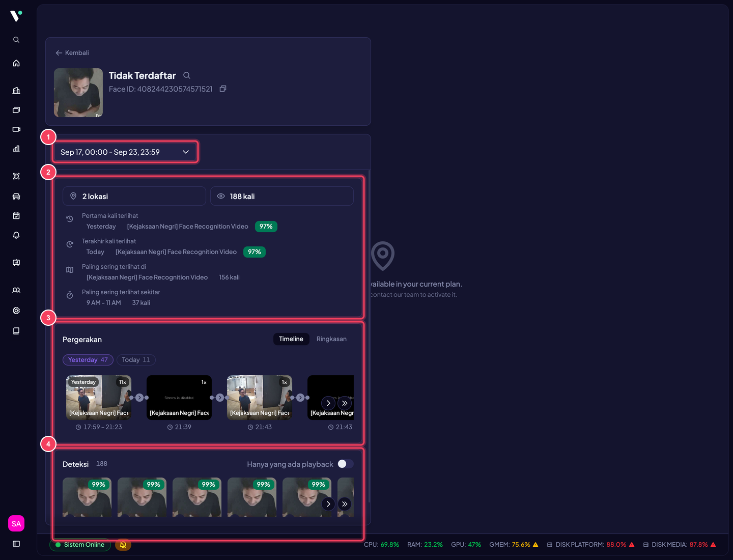The image size is (733, 560).
Task: Switch to the Timeline tab
Action: pos(291,339)
